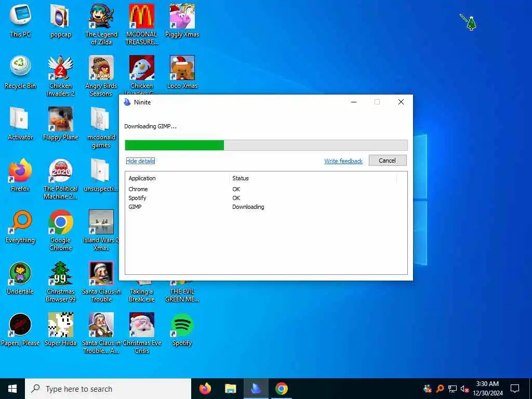Open This PC desktop icon
This screenshot has height=399, width=532.
[20, 20]
